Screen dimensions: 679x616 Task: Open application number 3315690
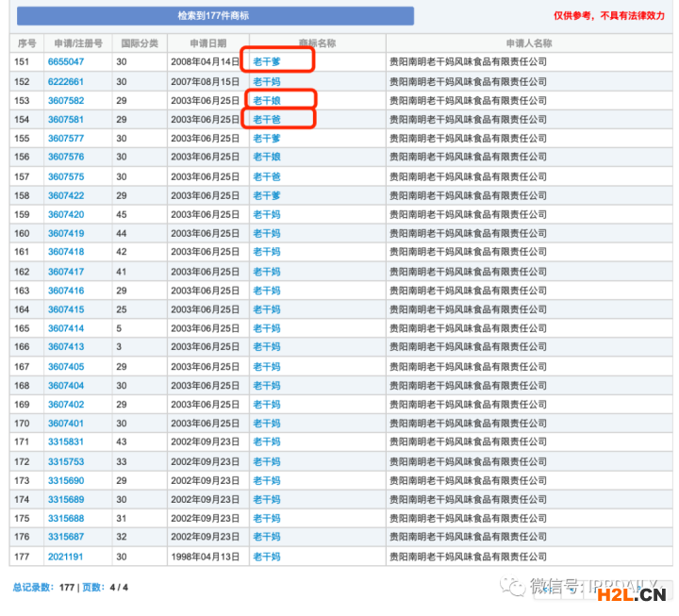point(66,481)
